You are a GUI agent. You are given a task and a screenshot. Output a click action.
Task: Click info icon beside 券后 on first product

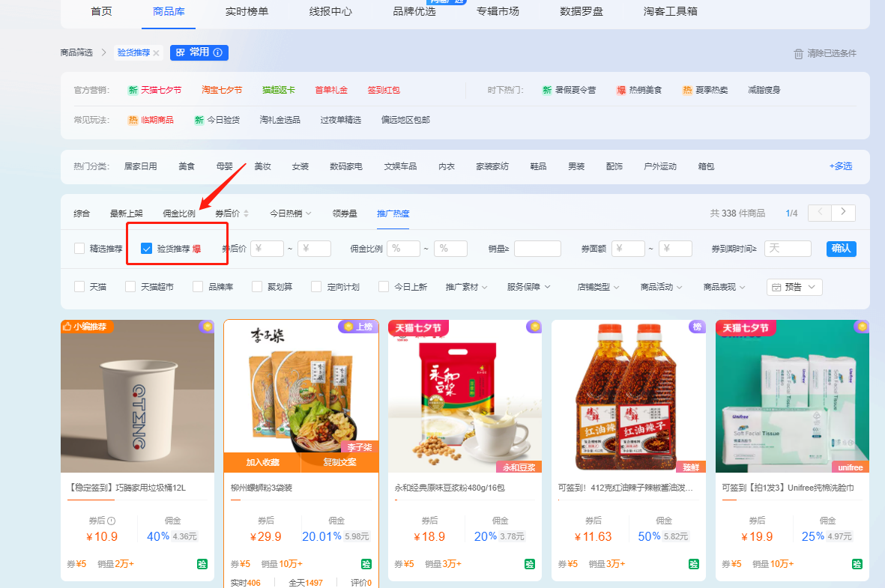pyautogui.click(x=112, y=521)
